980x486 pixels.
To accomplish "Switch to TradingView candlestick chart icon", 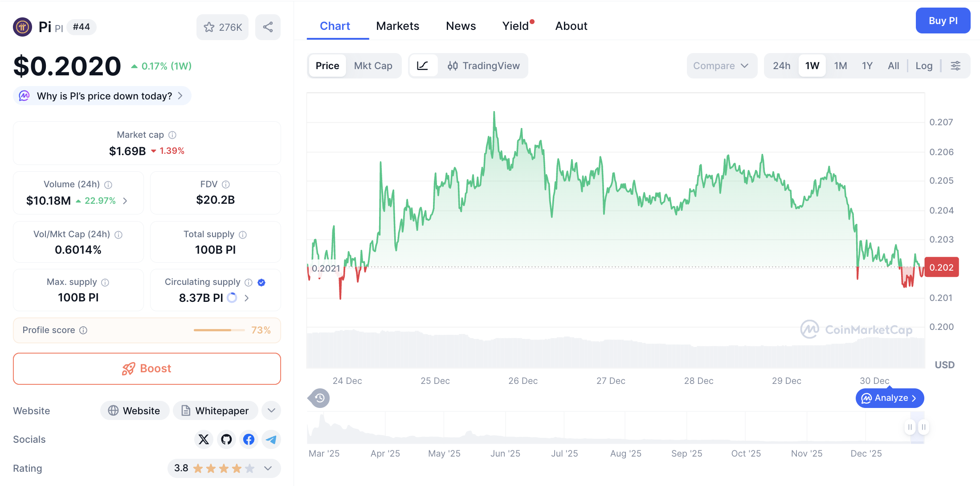I will [x=453, y=66].
